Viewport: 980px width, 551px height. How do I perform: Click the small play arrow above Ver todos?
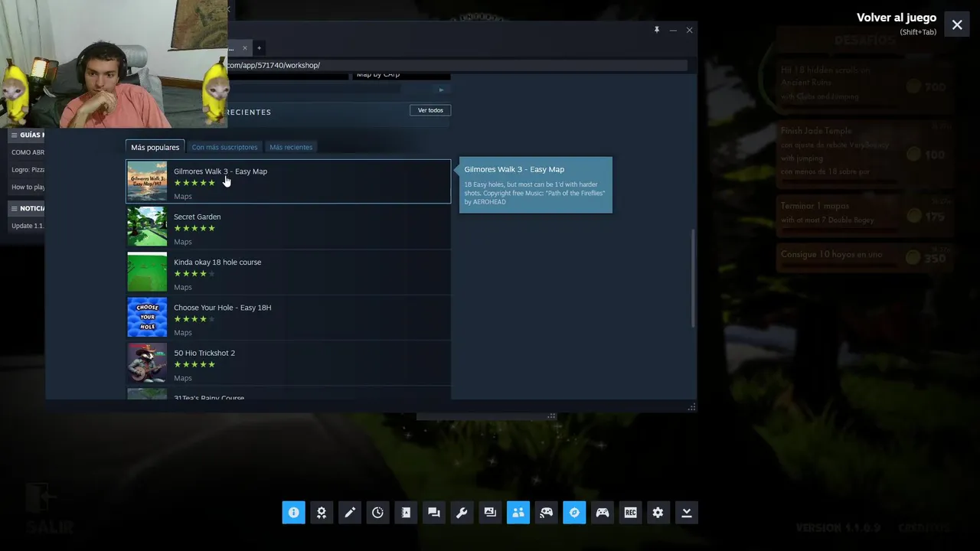tap(441, 90)
